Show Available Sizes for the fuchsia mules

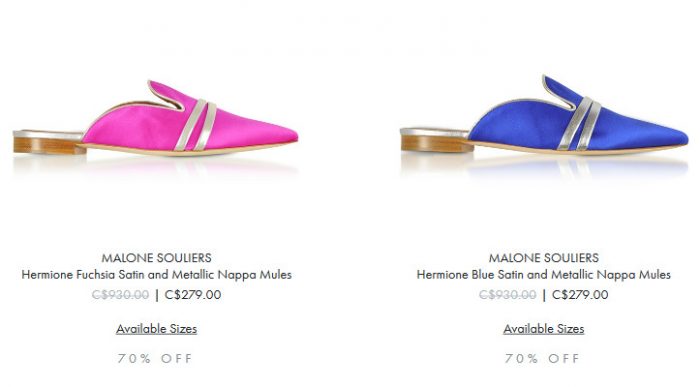point(156,329)
